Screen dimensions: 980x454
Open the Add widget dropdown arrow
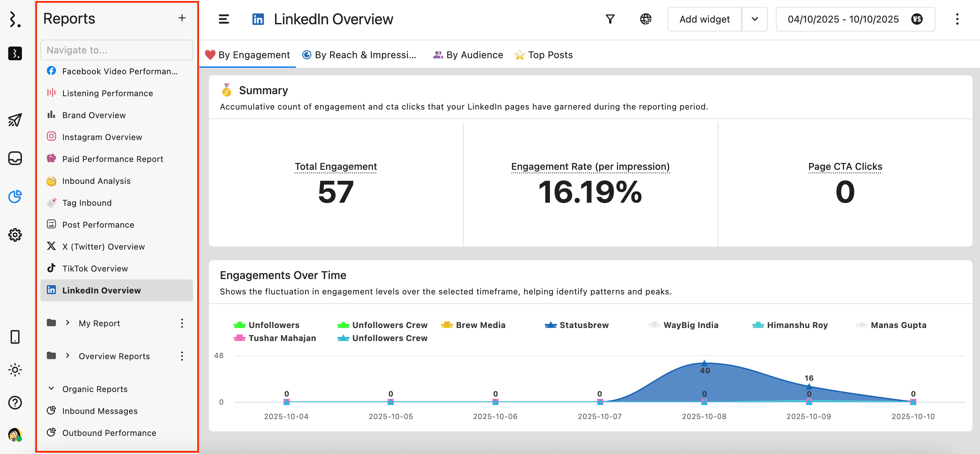click(755, 19)
